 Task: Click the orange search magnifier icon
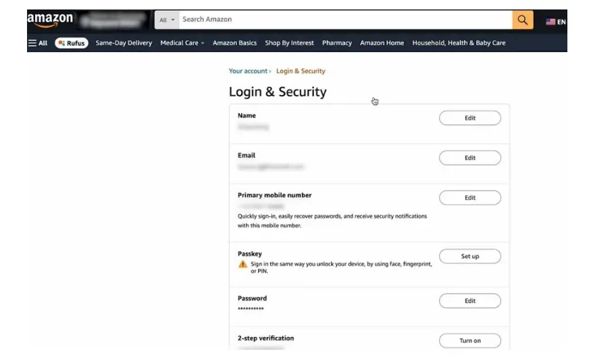(522, 20)
